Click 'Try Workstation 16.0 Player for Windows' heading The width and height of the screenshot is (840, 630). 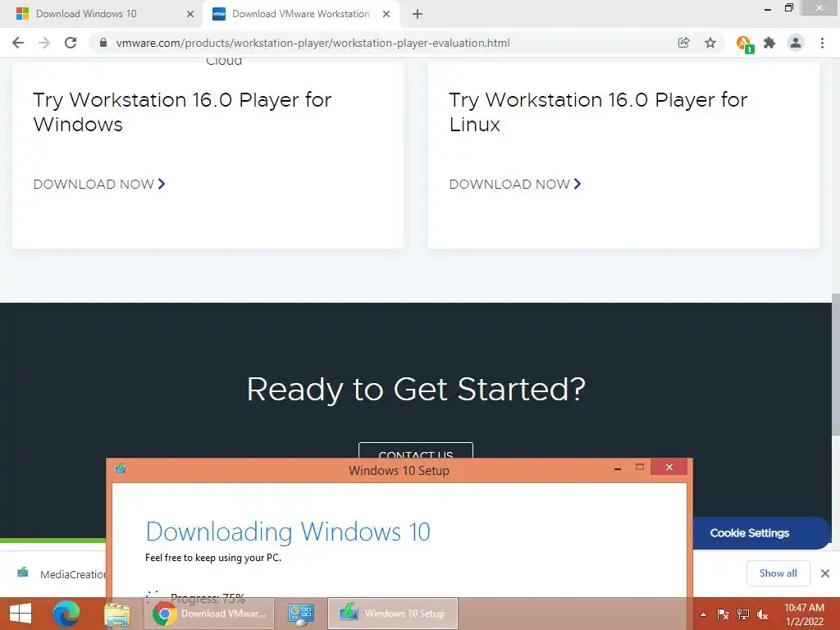click(x=182, y=112)
